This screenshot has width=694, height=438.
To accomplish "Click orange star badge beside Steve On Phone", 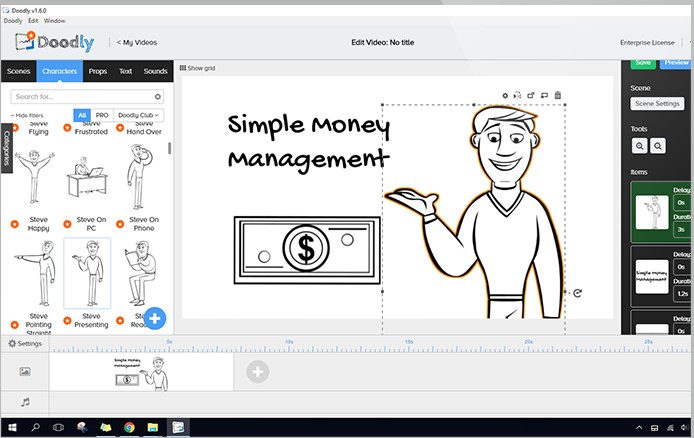I will coord(120,224).
